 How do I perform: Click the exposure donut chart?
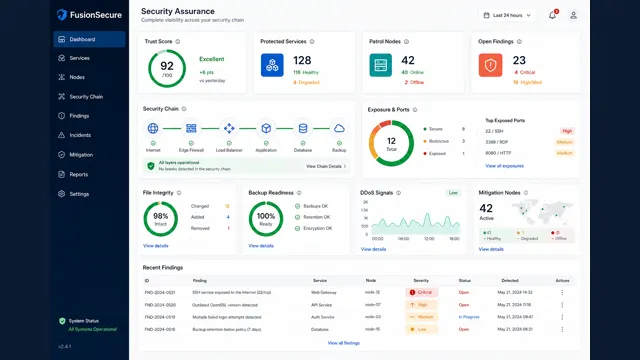click(391, 143)
